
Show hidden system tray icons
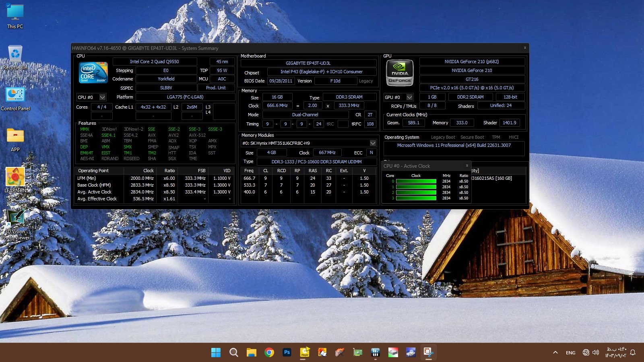[555, 352]
